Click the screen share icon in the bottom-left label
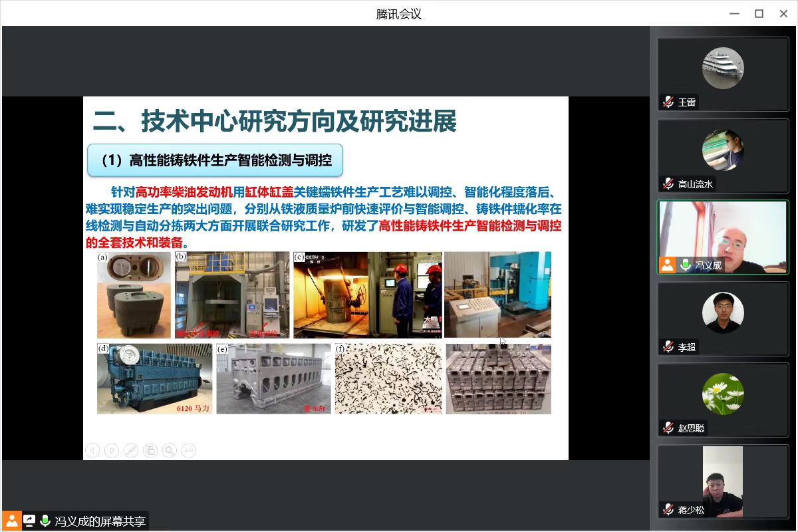 (29, 521)
